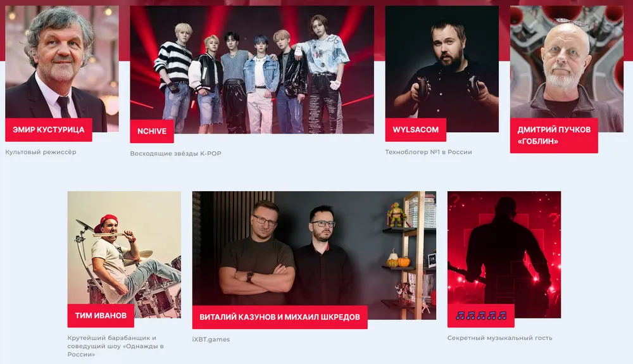633x364 pixels.
Task: Click the ЭМИР КУСТУРИЦА name label
Action: pos(49,130)
